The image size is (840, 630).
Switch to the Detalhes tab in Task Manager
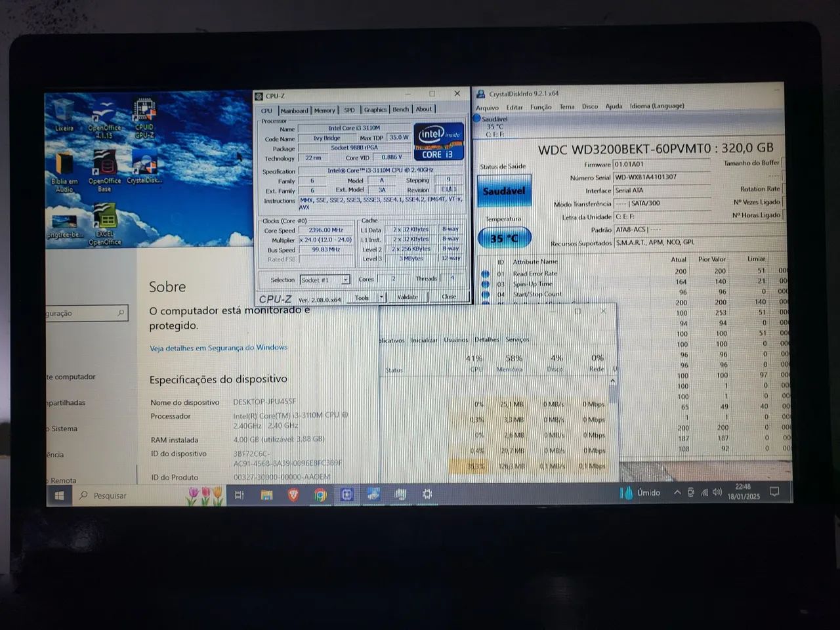[486, 340]
